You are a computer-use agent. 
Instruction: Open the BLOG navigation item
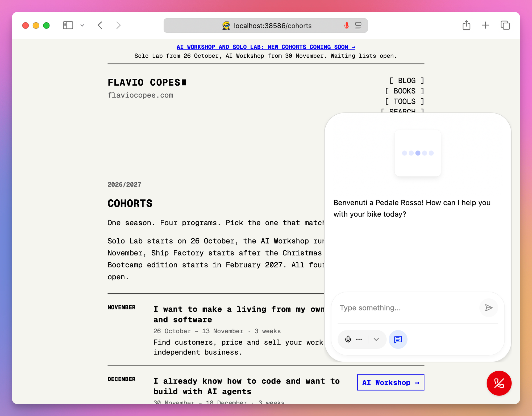[x=407, y=81]
